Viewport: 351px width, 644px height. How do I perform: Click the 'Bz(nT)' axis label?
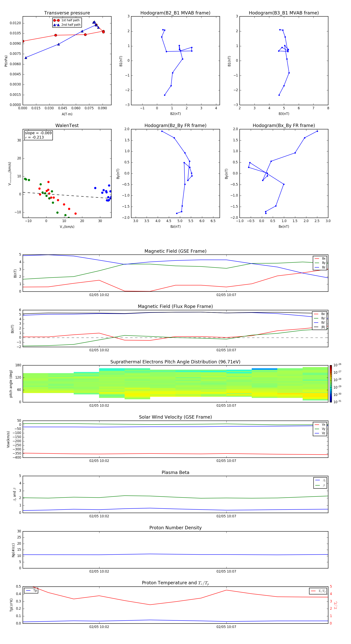click(x=175, y=227)
